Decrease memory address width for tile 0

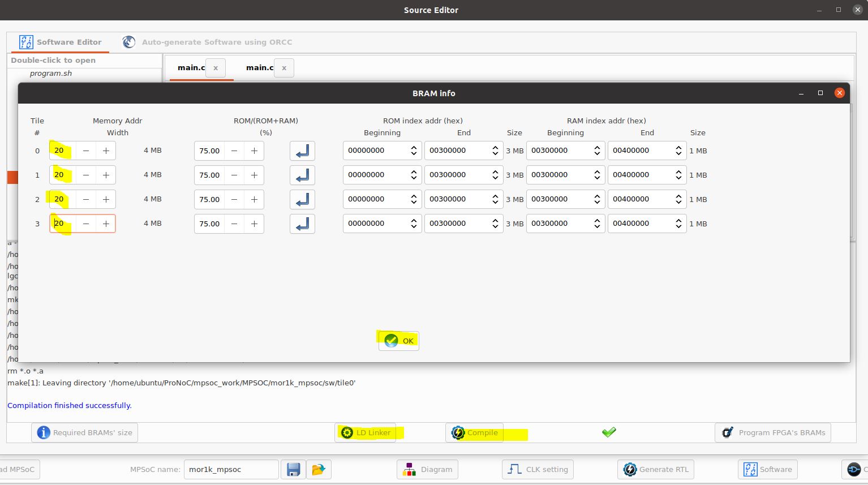86,151
